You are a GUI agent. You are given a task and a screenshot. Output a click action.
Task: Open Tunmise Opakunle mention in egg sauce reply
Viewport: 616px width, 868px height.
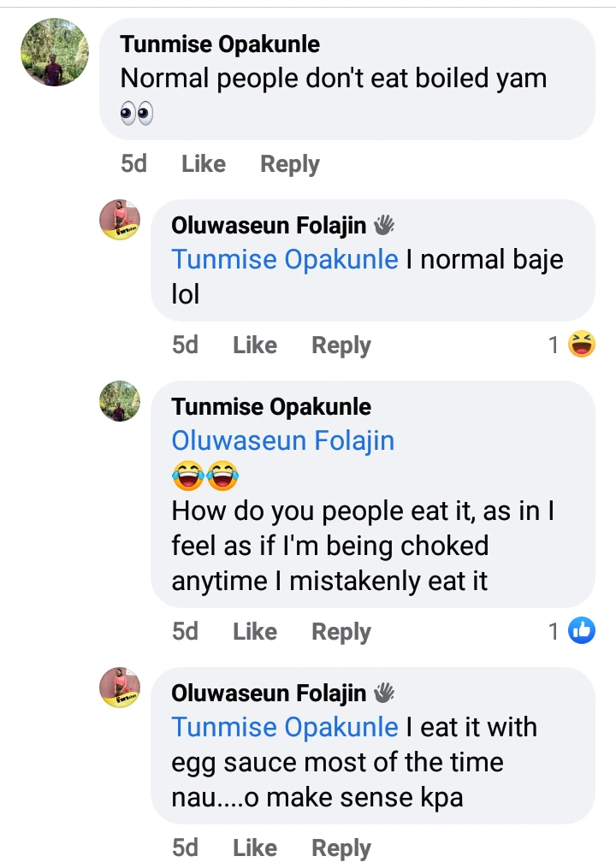tap(285, 727)
